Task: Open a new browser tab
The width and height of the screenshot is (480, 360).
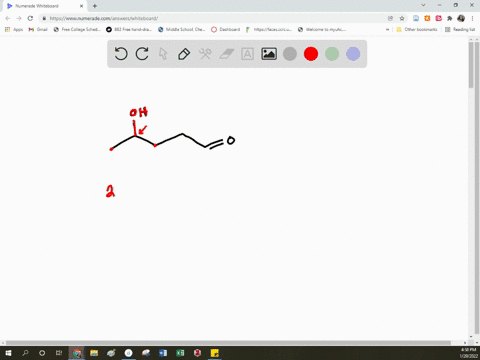Action: 95,6
